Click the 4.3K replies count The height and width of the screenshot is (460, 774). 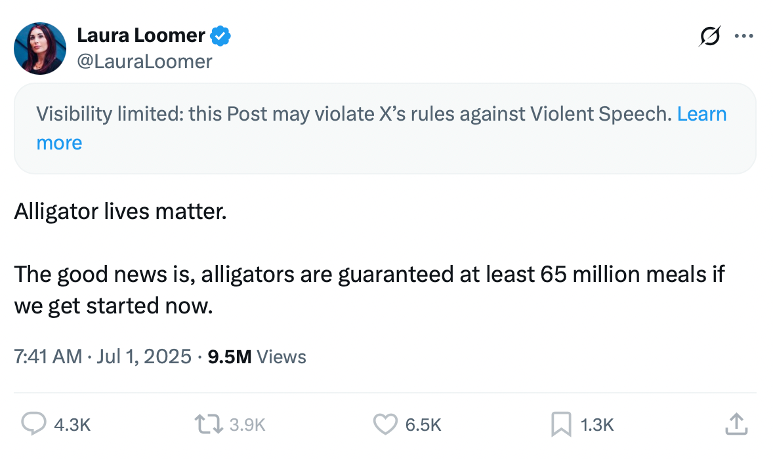[x=72, y=424]
